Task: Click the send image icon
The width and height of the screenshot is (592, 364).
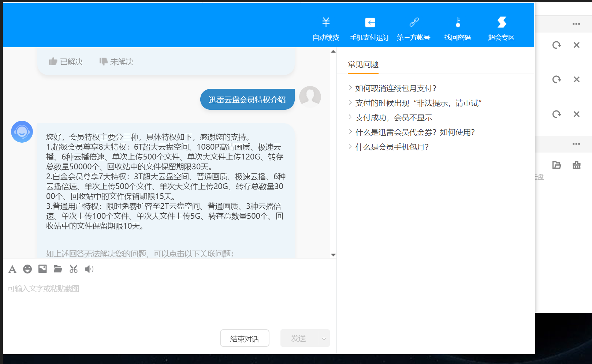Action: (42, 269)
